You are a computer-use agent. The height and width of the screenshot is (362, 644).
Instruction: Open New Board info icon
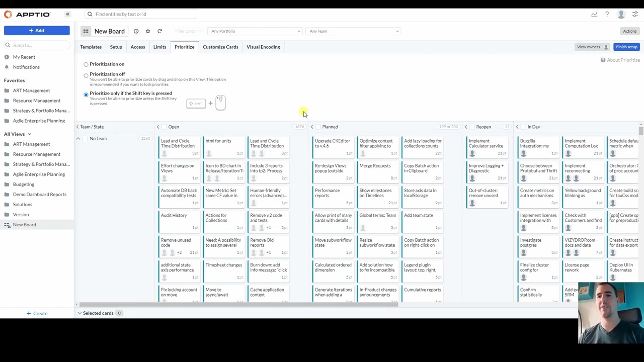coord(136,31)
